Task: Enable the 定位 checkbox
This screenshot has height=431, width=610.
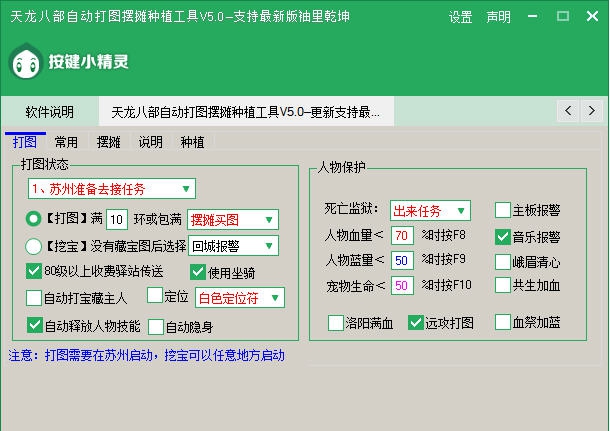Action: click(x=155, y=295)
